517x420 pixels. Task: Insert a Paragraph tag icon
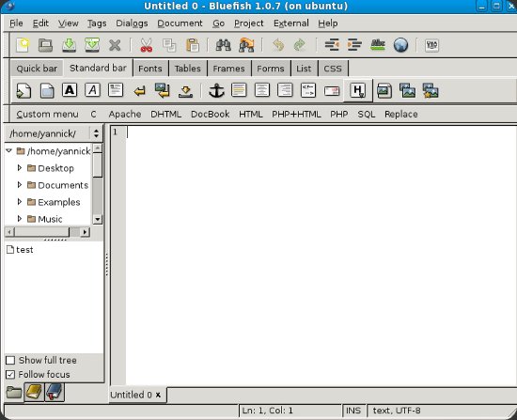click(x=116, y=90)
